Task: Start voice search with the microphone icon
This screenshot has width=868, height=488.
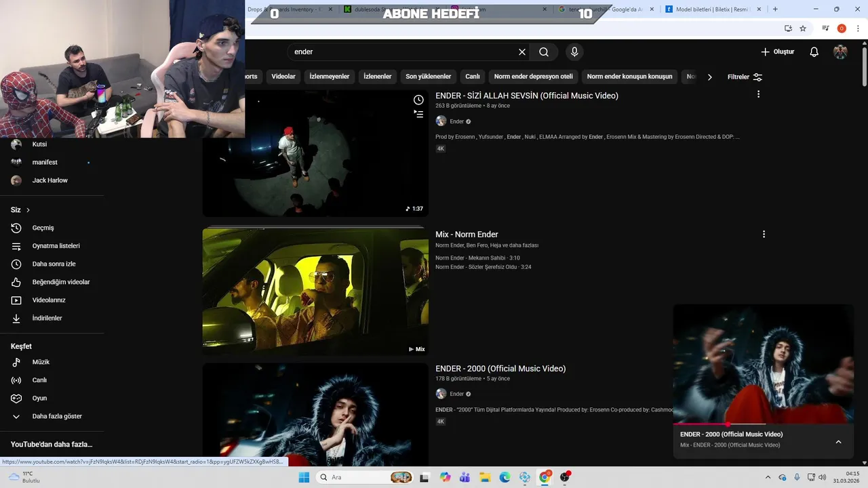Action: coord(574,52)
